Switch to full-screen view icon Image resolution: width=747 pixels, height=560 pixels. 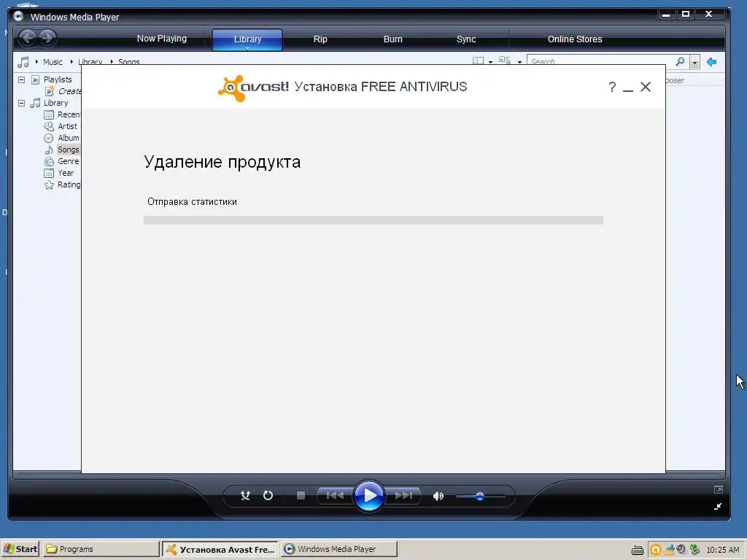coord(719,489)
